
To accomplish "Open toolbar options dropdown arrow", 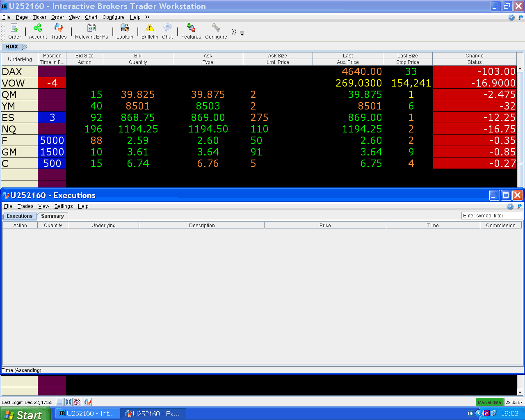I will click(242, 34).
